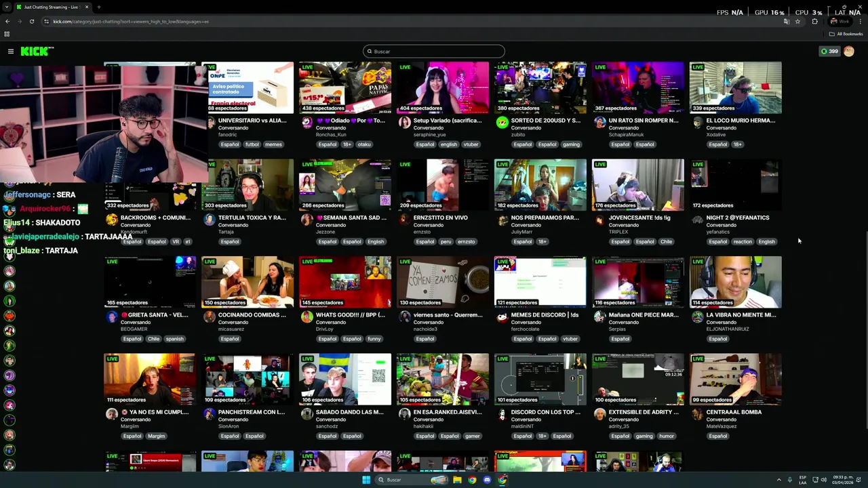Open SchapiraManuk channel avatar
The width and height of the screenshot is (868, 488).
[x=600, y=123]
